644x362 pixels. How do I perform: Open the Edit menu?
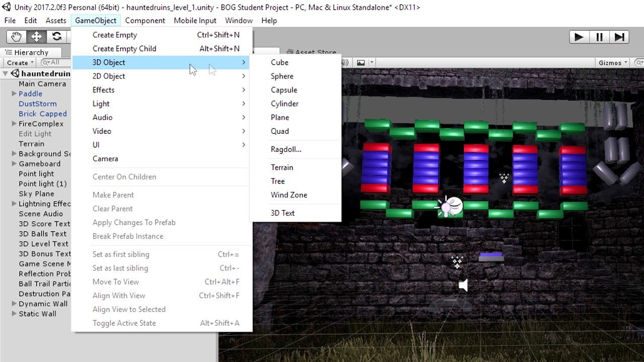(x=31, y=21)
